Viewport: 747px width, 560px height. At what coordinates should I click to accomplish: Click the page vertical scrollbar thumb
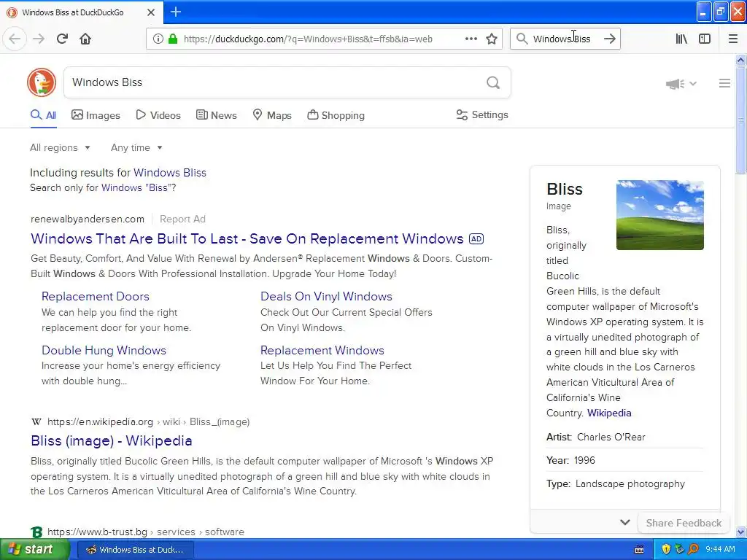click(740, 122)
